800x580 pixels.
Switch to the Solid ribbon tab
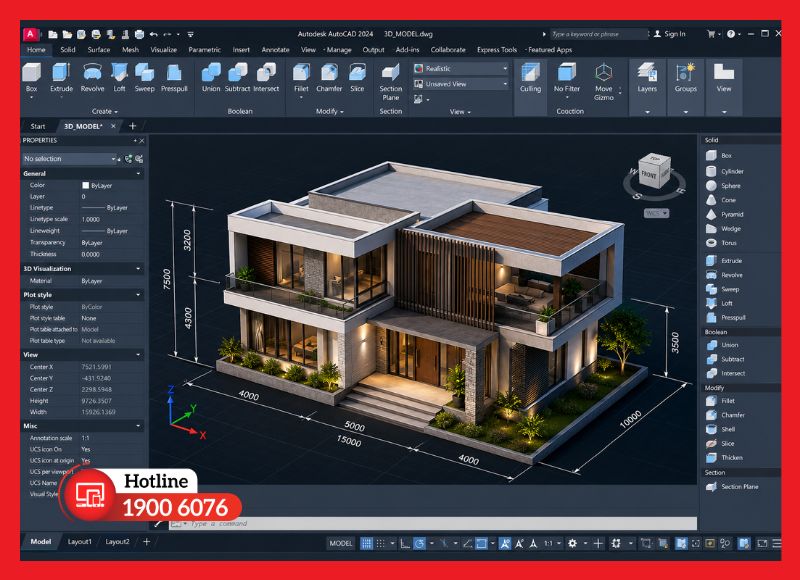pos(68,49)
